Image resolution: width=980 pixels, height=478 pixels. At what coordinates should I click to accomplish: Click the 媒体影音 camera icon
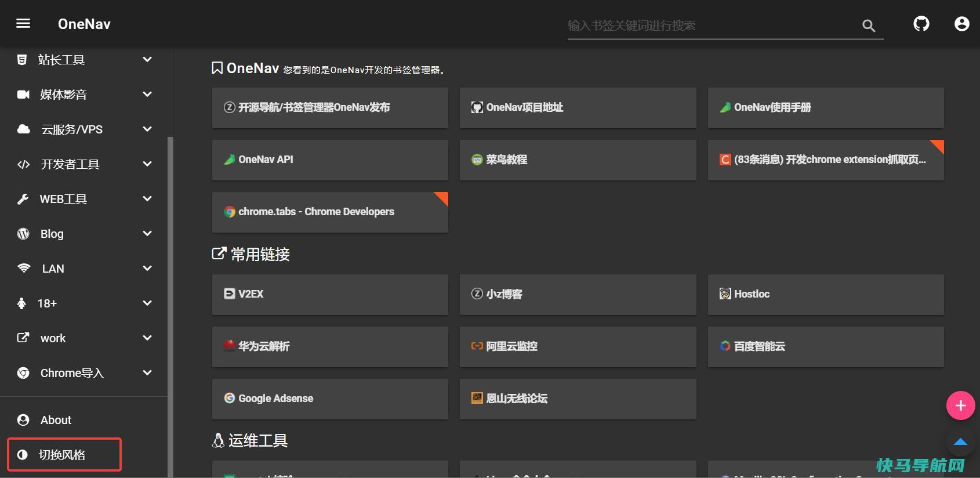23,95
